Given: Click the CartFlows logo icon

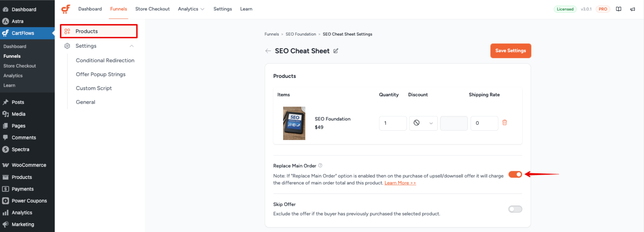Looking at the screenshot, I should click(x=66, y=9).
